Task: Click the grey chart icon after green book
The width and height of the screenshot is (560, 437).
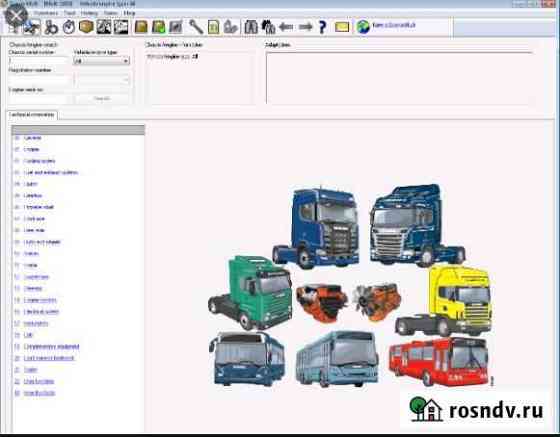Action: click(x=176, y=27)
